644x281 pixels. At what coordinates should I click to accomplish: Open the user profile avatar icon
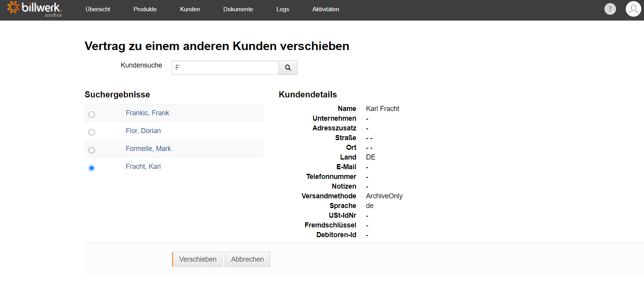coord(633,9)
